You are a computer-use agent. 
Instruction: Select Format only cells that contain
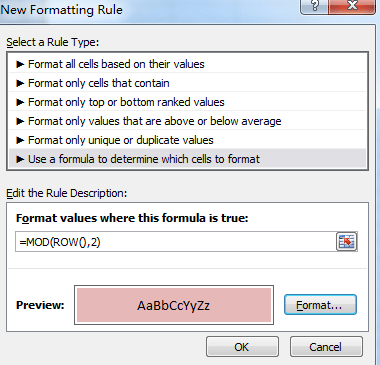(x=187, y=83)
